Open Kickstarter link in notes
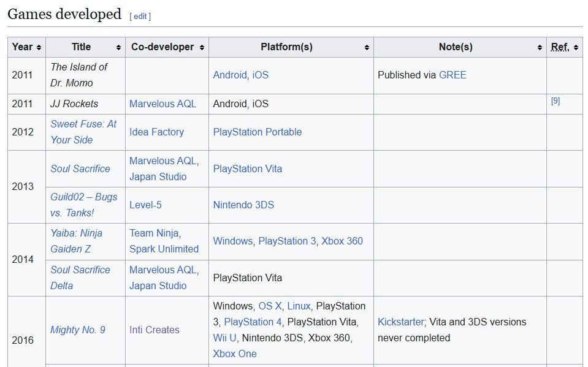Screen dimensions: 588x367 (x=400, y=322)
